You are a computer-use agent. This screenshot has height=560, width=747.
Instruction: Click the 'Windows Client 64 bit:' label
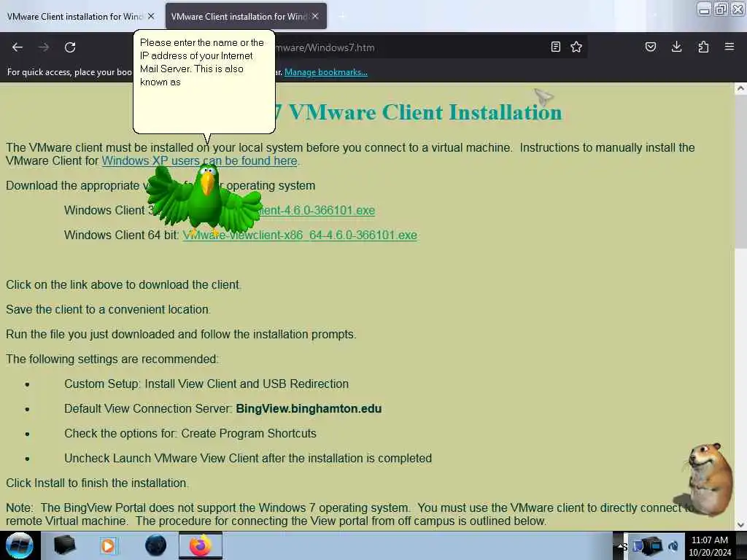coord(122,236)
